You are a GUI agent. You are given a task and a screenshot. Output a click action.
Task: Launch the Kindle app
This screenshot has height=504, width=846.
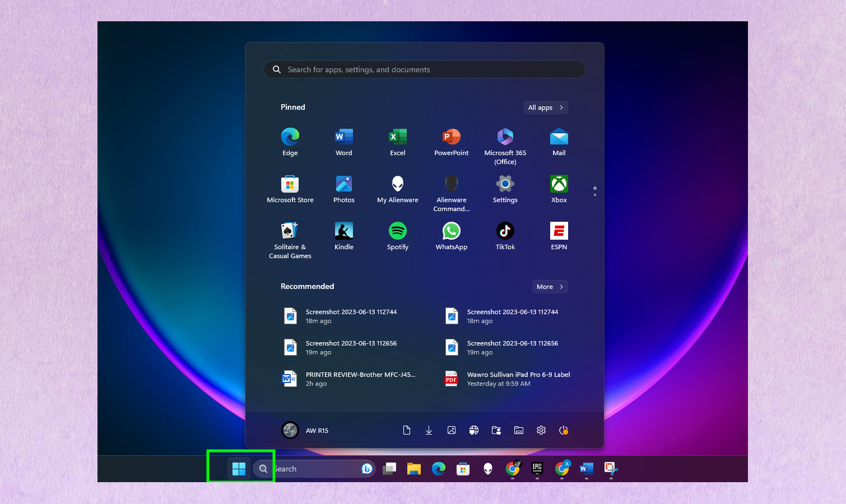click(x=344, y=236)
